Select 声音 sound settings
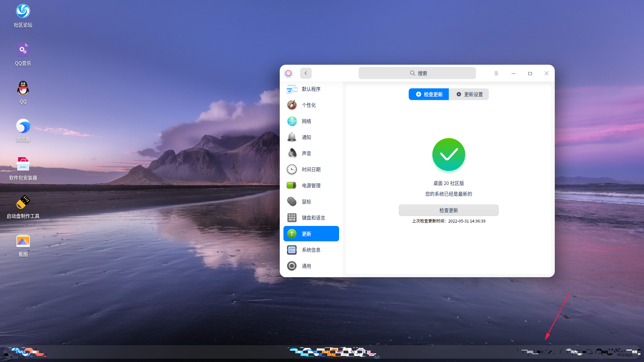 pos(306,153)
